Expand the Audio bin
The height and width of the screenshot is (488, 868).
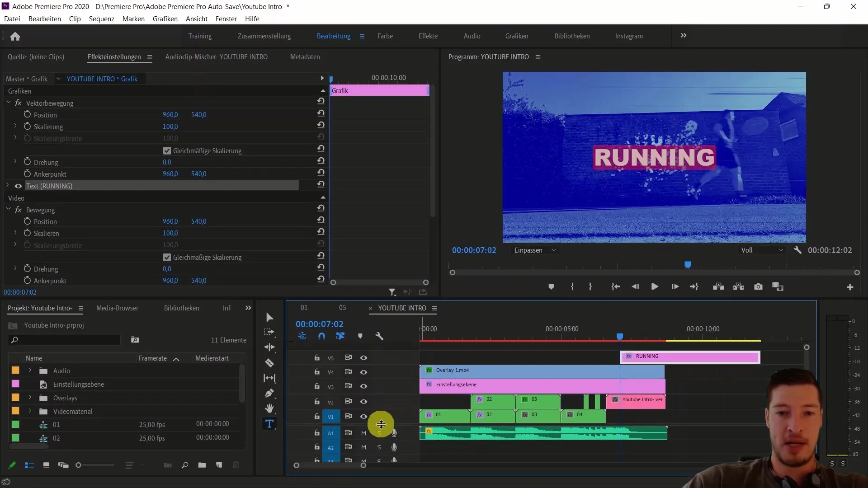(30, 370)
